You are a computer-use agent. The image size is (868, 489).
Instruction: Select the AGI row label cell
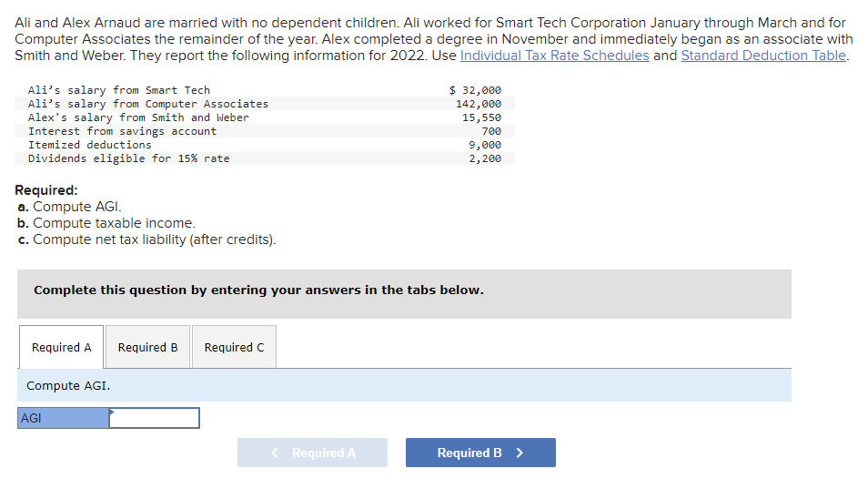63,418
